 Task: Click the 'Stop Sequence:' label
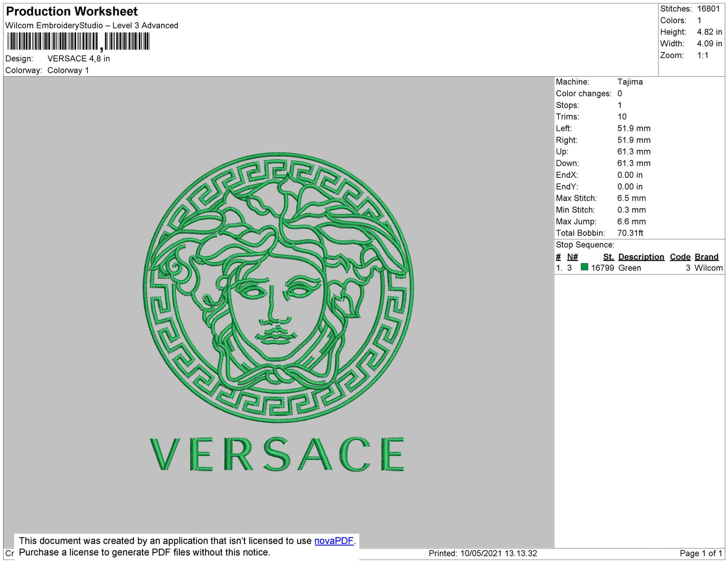click(585, 244)
